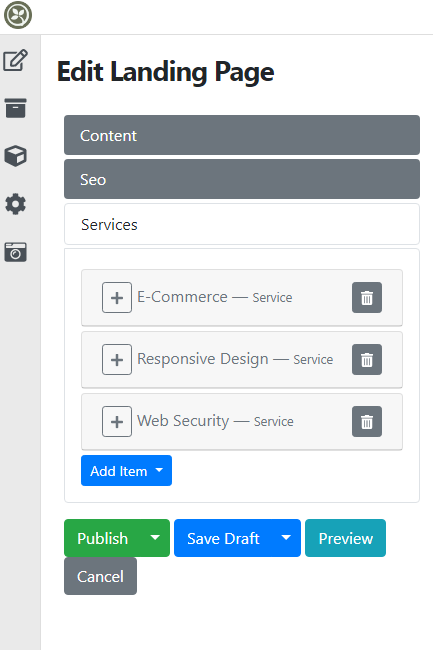The image size is (433, 650).
Task: Delete the Web Security service item
Action: (x=367, y=422)
